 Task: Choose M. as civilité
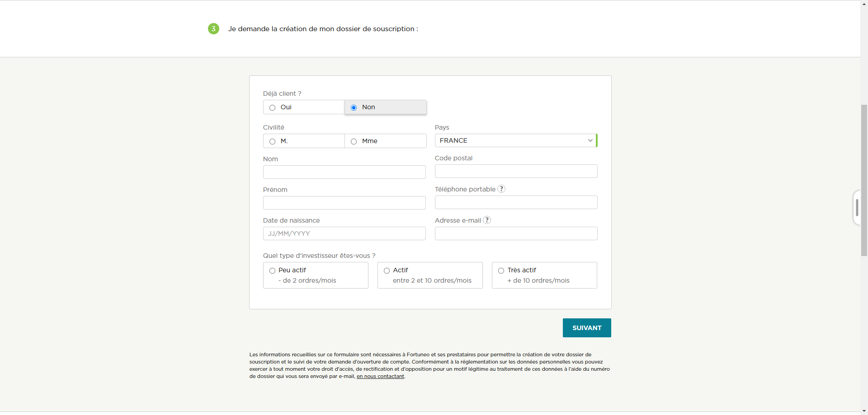pyautogui.click(x=304, y=141)
